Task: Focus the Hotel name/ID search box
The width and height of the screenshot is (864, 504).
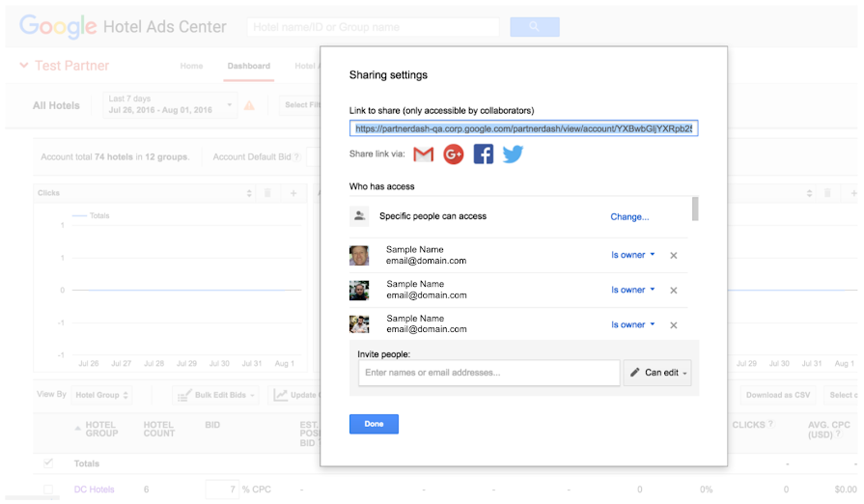Action: pos(373,27)
